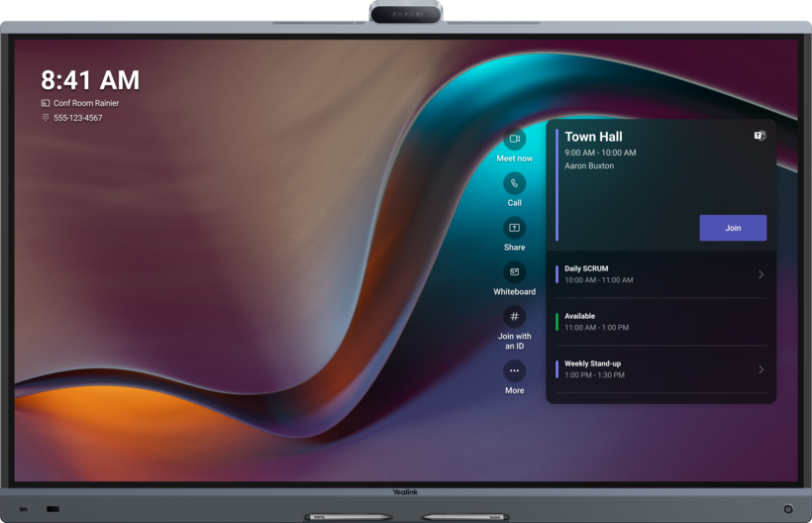The width and height of the screenshot is (812, 523).
Task: Select the Join with an ID icon
Action: (x=514, y=316)
